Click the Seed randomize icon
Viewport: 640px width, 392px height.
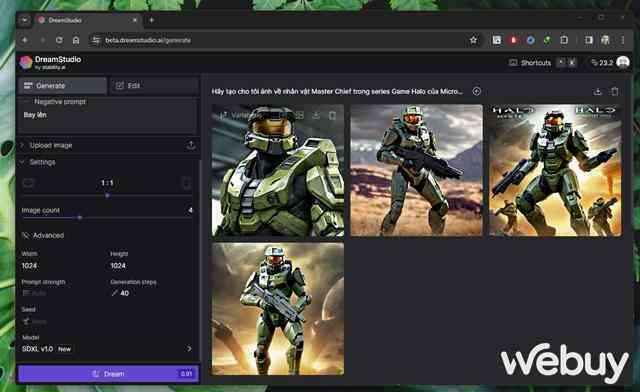[26, 321]
